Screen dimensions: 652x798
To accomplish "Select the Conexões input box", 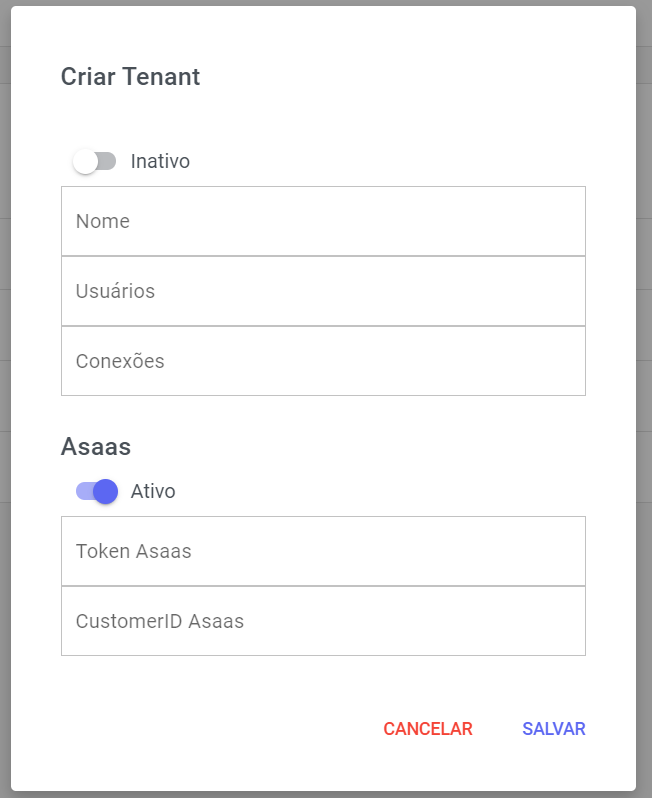I will 323,361.
